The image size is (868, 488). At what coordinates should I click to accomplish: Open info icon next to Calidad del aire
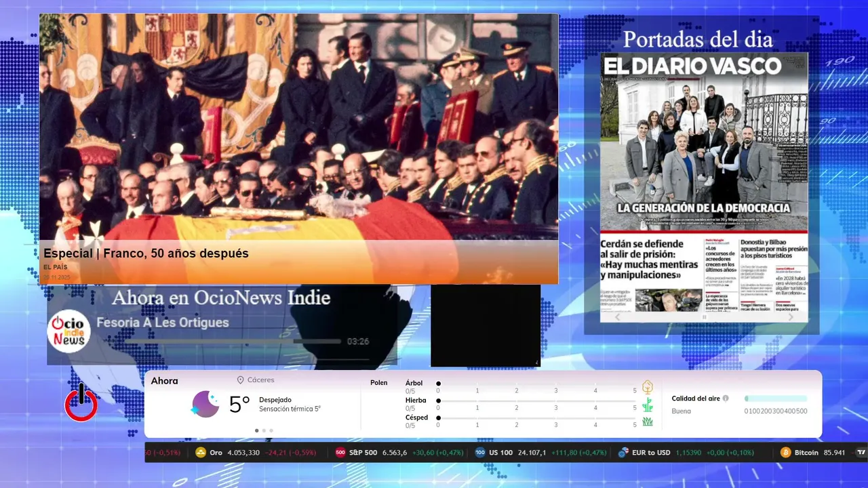coord(726,399)
